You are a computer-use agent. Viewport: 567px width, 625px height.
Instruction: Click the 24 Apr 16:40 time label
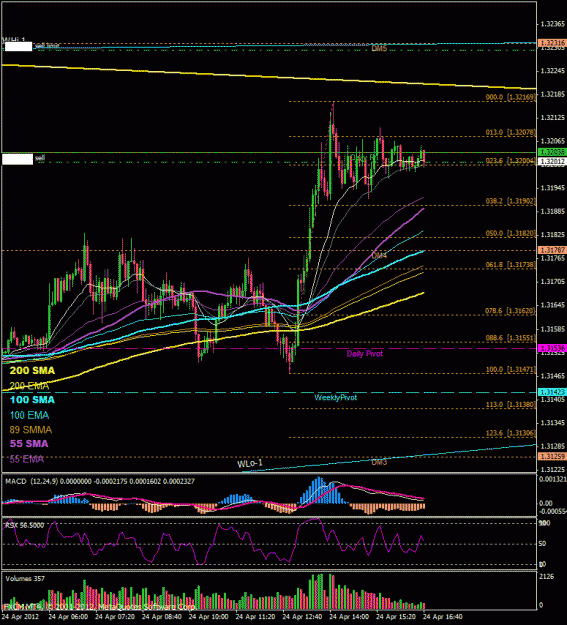click(443, 617)
